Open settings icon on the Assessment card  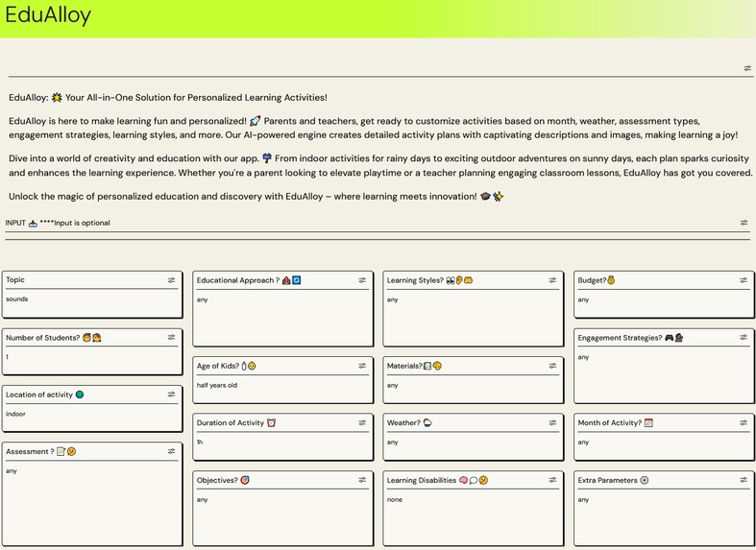point(171,451)
